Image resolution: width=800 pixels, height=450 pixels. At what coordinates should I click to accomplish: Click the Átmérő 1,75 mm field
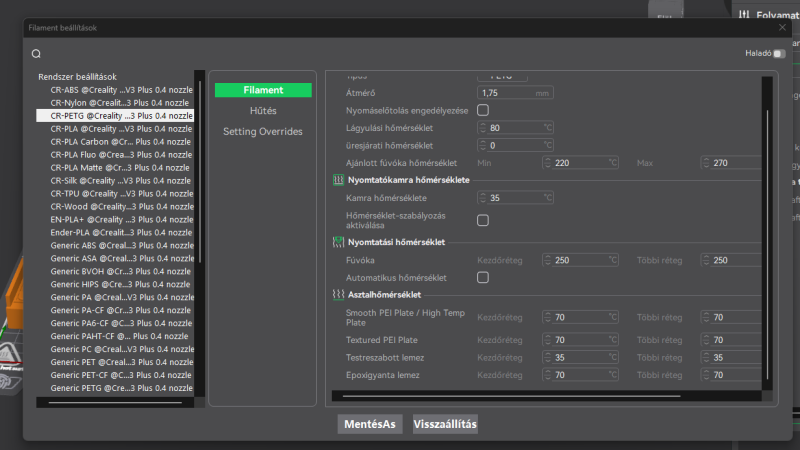click(515, 93)
